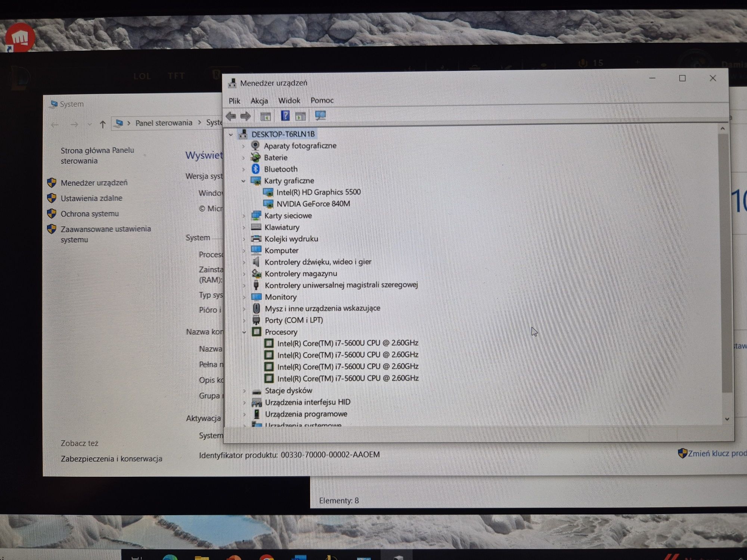Image resolution: width=747 pixels, height=560 pixels.
Task: Expand the Komputer category
Action: [244, 251]
